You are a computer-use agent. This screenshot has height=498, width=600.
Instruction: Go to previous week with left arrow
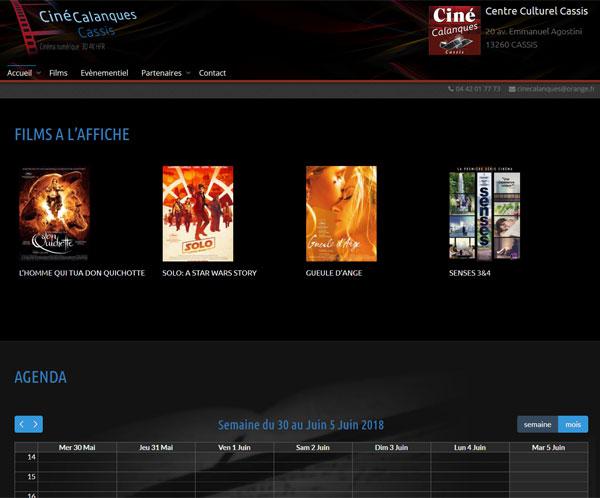pos(22,424)
